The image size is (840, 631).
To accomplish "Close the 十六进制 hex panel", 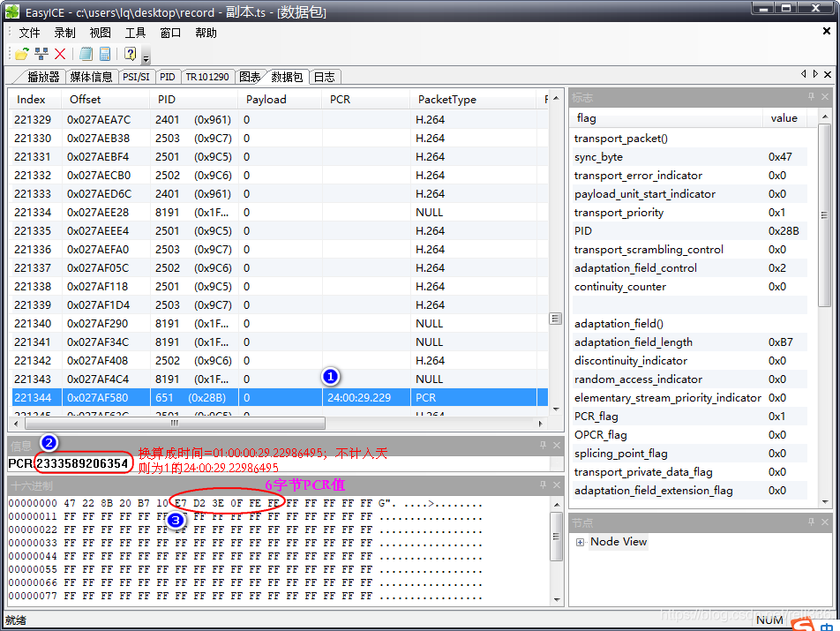I will click(557, 485).
